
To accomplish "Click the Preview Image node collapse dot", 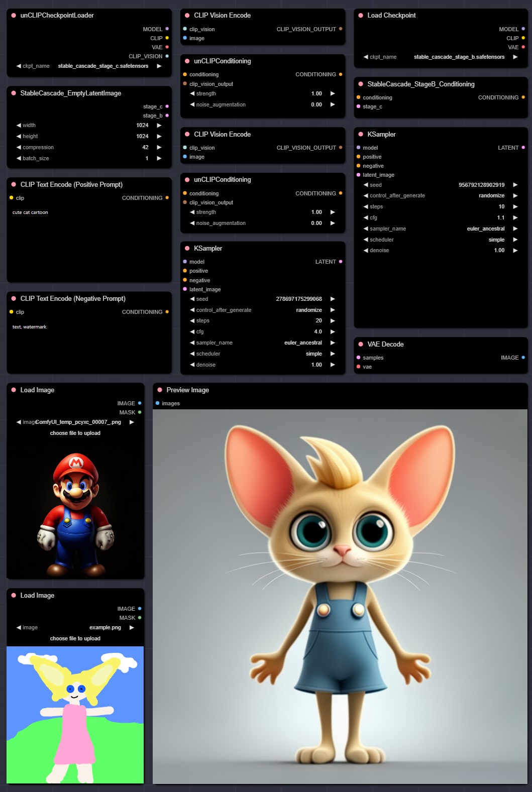I will click(x=160, y=390).
